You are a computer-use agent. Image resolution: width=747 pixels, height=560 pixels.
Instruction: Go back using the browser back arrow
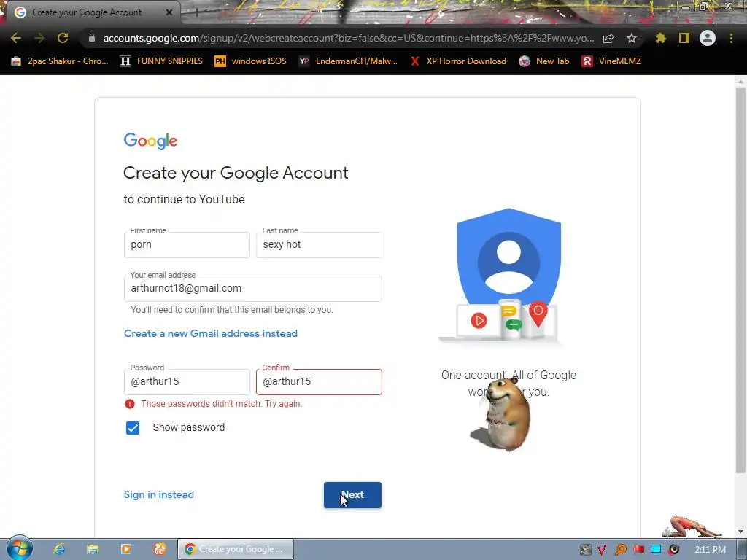(16, 38)
